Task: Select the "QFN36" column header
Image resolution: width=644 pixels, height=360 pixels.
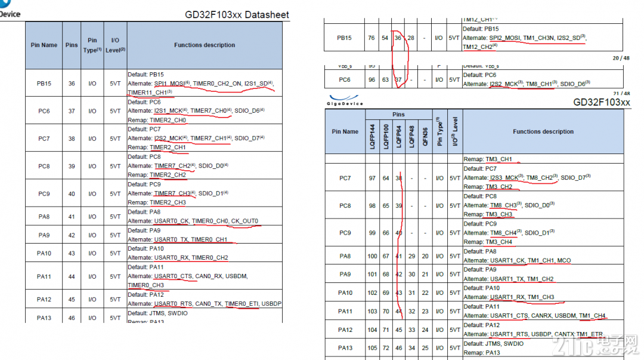Action: click(425, 137)
